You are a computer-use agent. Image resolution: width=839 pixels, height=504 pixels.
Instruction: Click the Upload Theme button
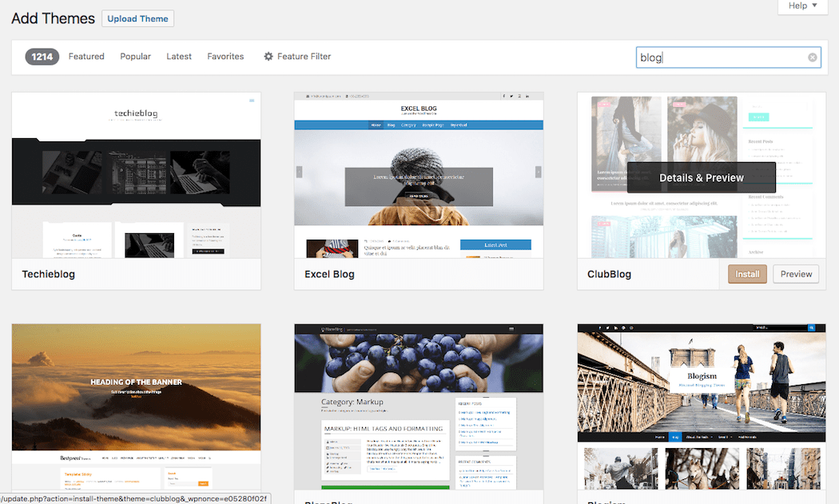[137, 18]
